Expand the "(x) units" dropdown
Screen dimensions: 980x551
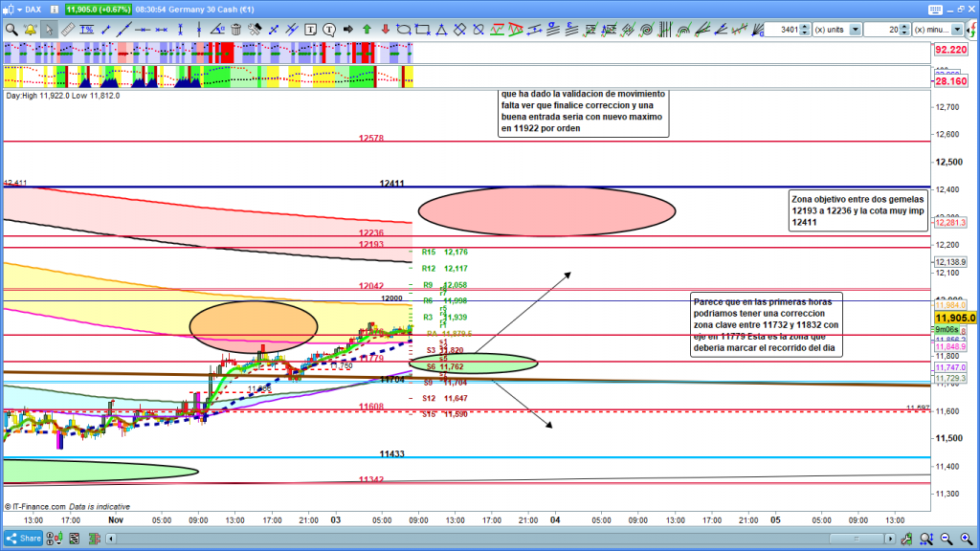coord(854,30)
